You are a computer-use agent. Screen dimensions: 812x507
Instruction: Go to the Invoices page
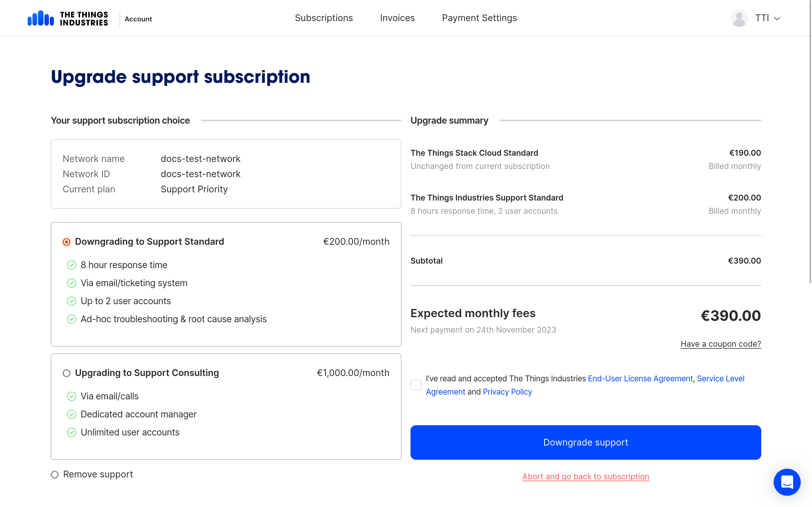(x=397, y=18)
